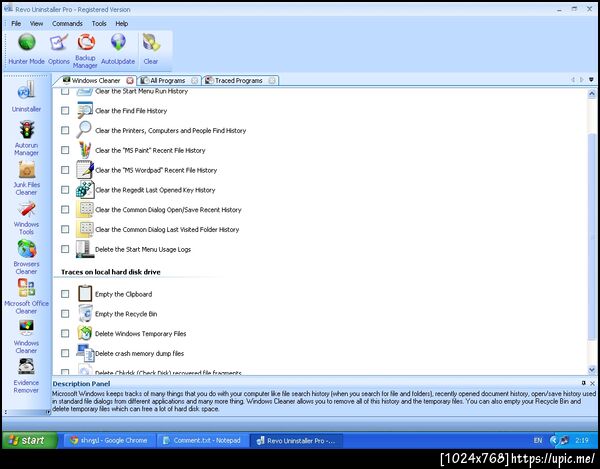Open Browsers Cleaner in the sidebar
600x469 pixels.
pyautogui.click(x=26, y=257)
